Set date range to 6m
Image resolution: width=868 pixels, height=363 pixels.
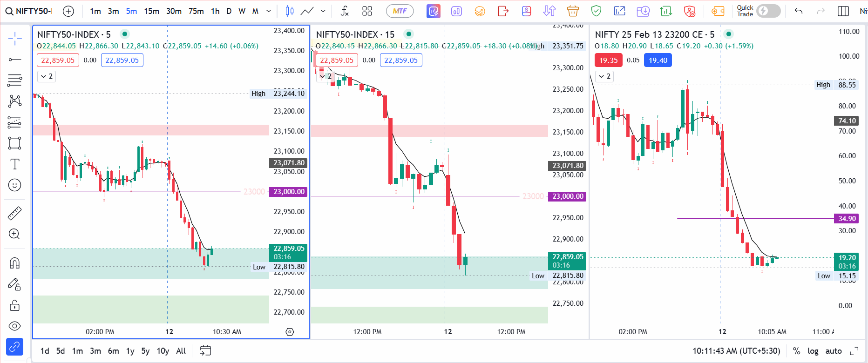(113, 351)
